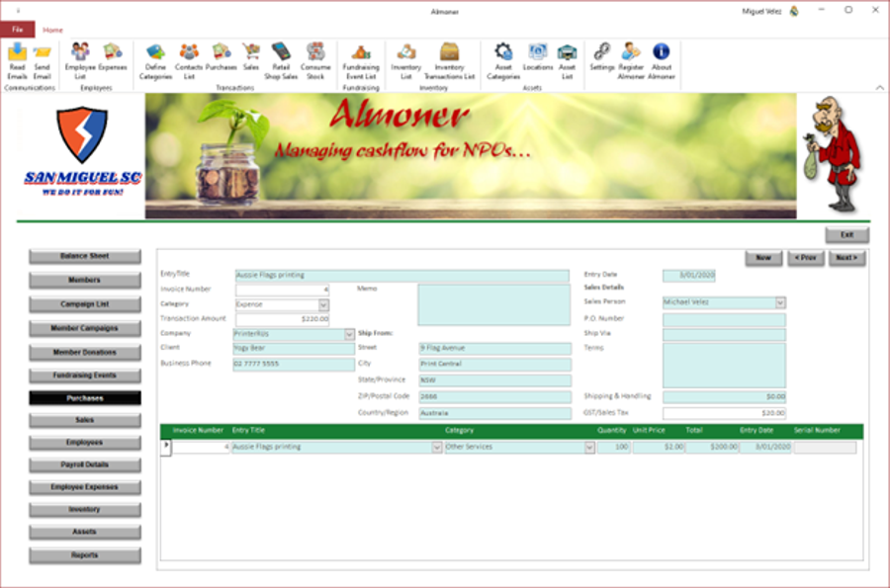
Task: Open the Member Donations sidebar button
Action: tap(85, 353)
